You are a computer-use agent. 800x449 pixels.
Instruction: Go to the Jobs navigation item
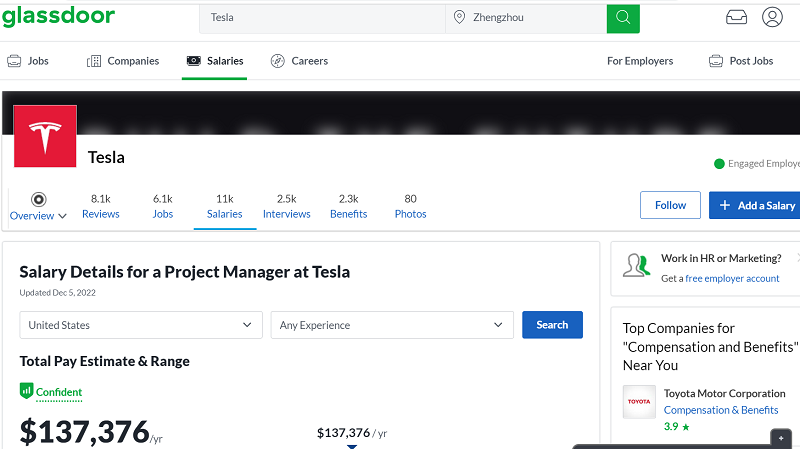tap(28, 61)
